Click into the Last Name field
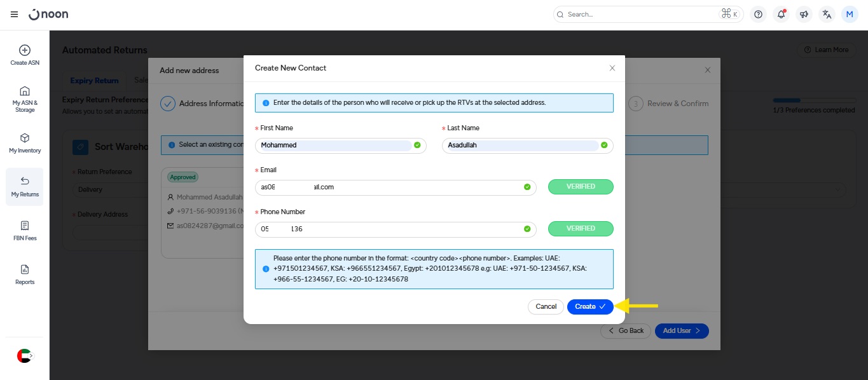Screen dimensions: 868x380 521,146
